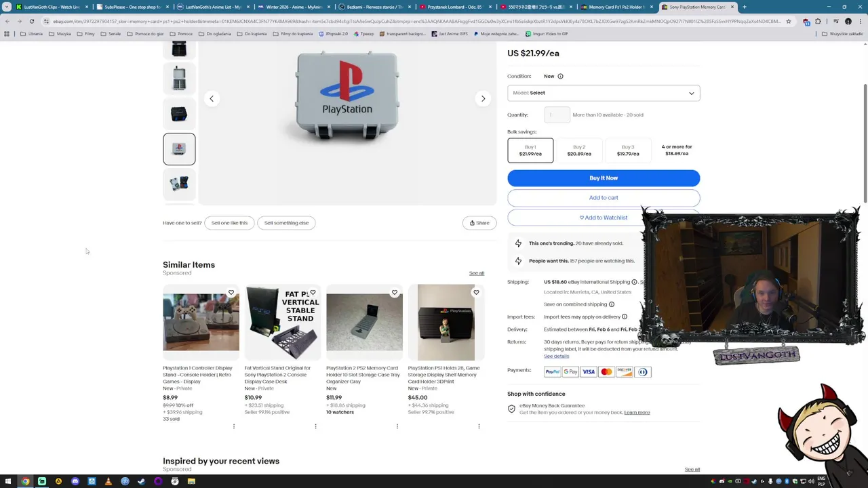
Task: Select the Buy 3 $19.79/ea bulk option
Action: point(628,150)
